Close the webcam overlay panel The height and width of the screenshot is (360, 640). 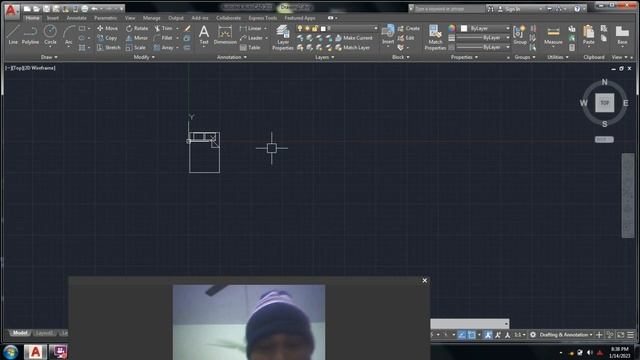(424, 280)
